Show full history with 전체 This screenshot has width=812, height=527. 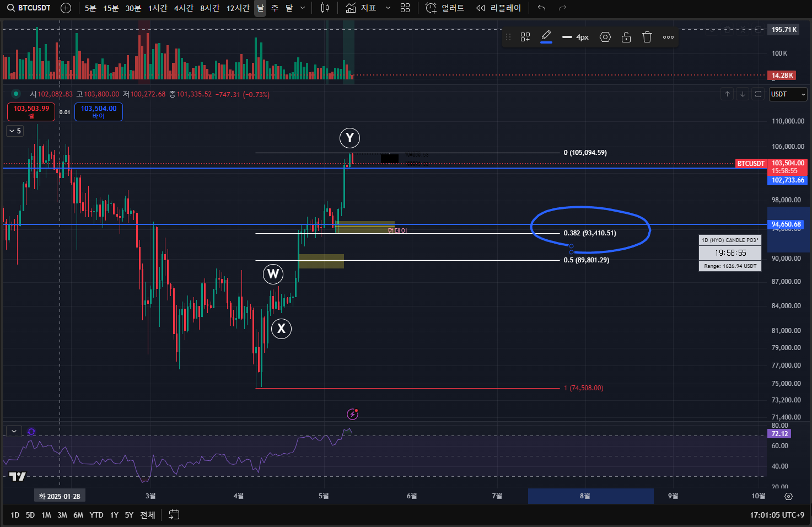tap(148, 515)
